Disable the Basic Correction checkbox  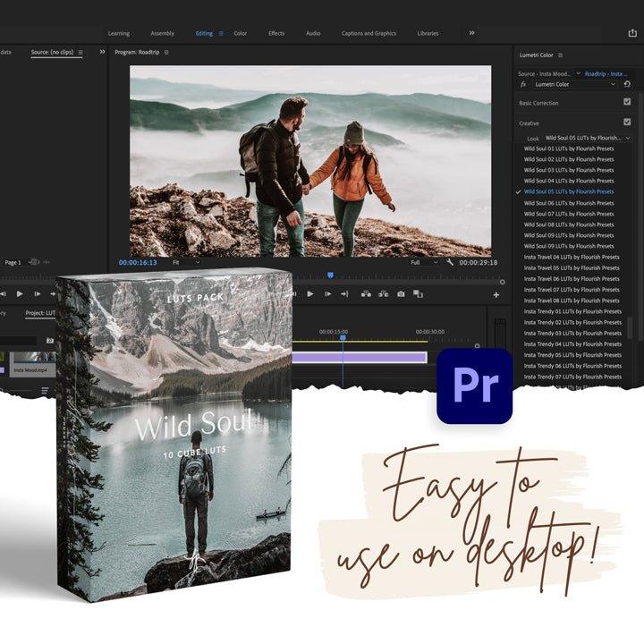tap(627, 102)
